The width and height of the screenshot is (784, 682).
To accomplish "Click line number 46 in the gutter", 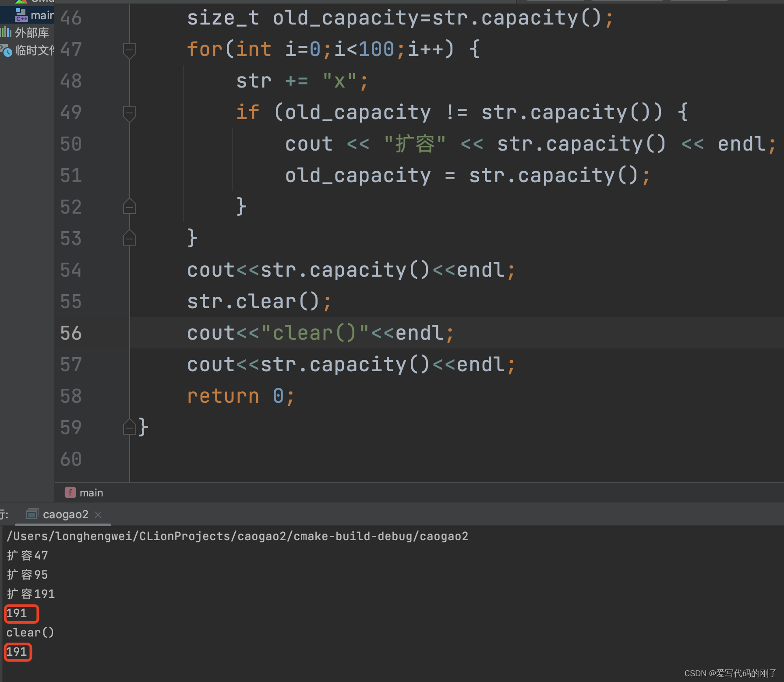I will click(71, 18).
